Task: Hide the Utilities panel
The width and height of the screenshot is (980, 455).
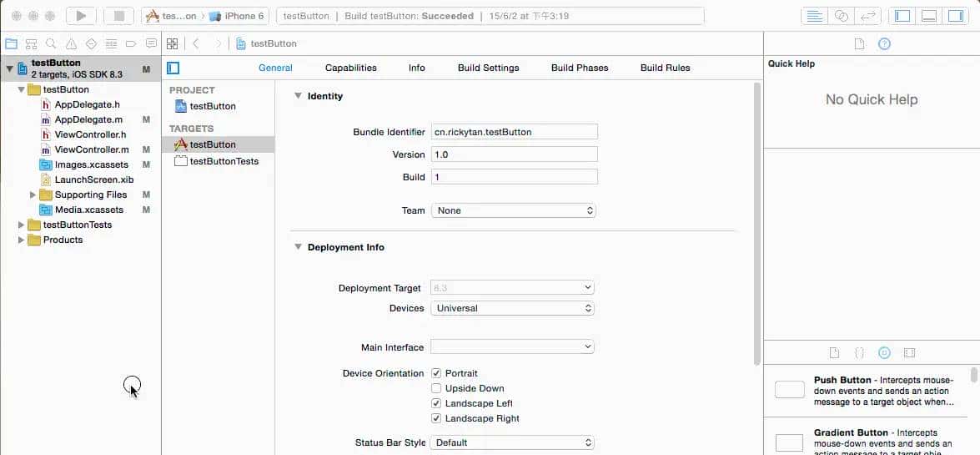Action: tap(956, 16)
